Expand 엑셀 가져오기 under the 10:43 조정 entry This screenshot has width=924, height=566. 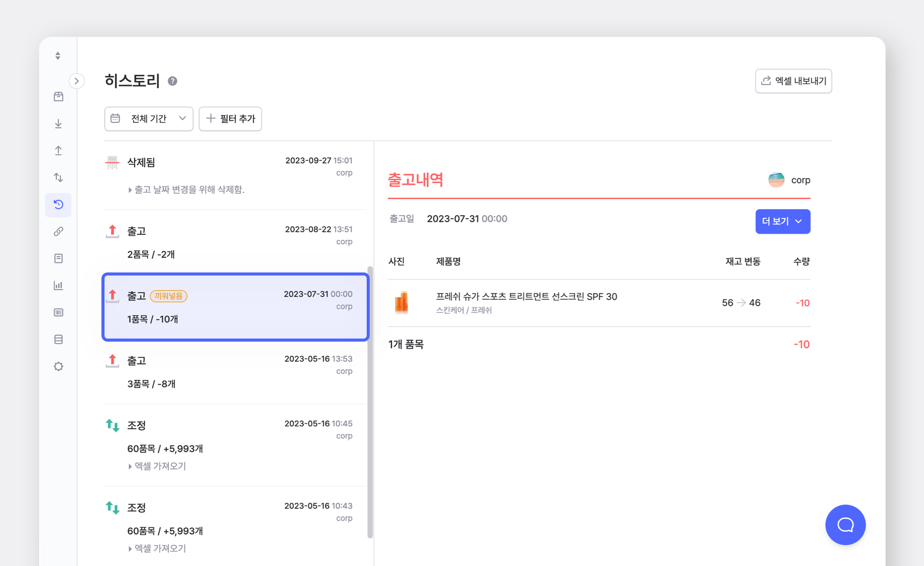click(x=157, y=548)
